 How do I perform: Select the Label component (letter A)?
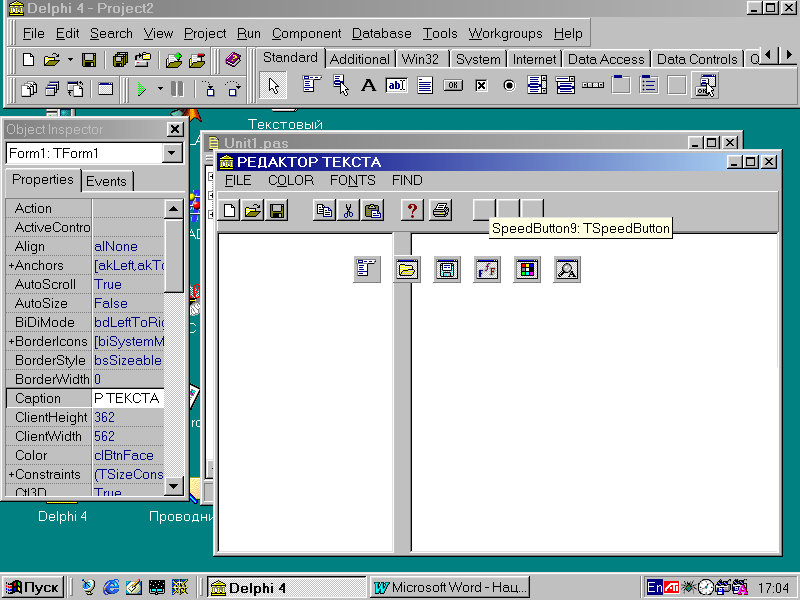[368, 85]
